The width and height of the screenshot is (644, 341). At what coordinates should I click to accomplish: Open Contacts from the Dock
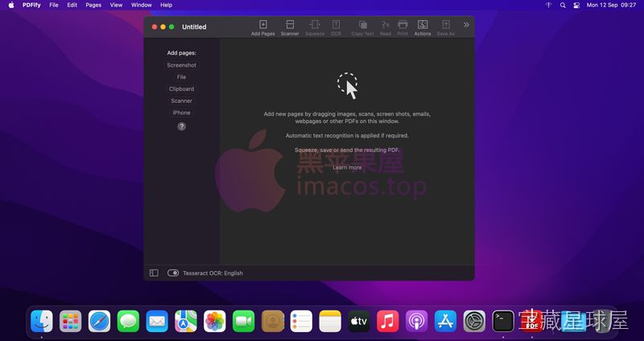click(273, 322)
